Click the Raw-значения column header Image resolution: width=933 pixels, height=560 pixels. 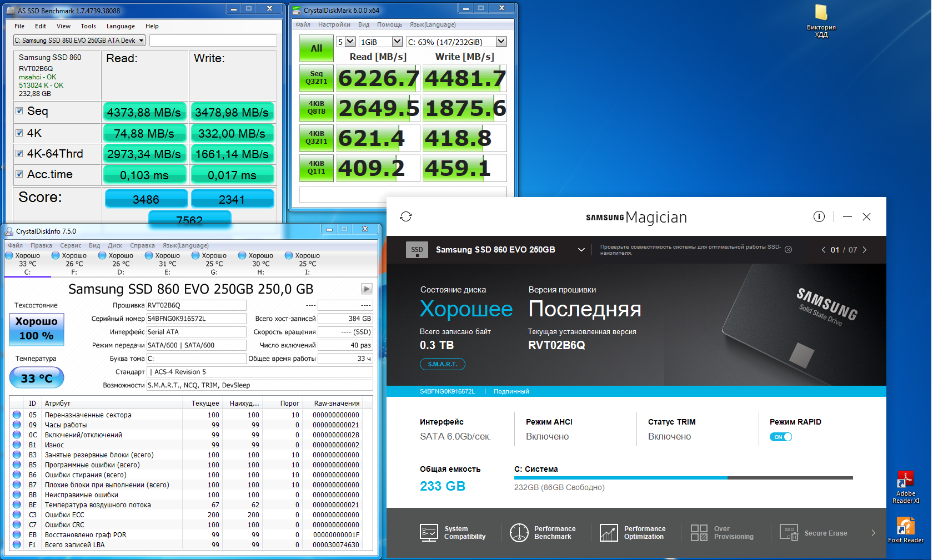click(x=337, y=403)
